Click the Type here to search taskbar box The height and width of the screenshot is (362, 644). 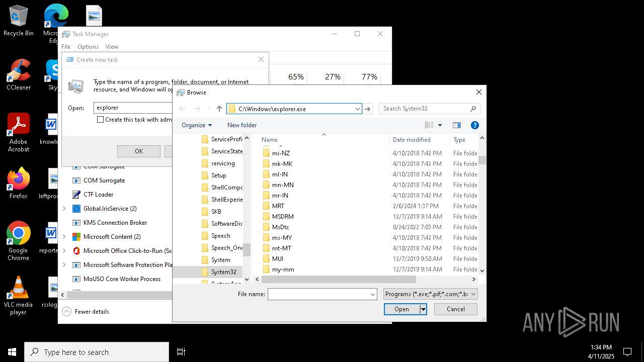pyautogui.click(x=97, y=352)
